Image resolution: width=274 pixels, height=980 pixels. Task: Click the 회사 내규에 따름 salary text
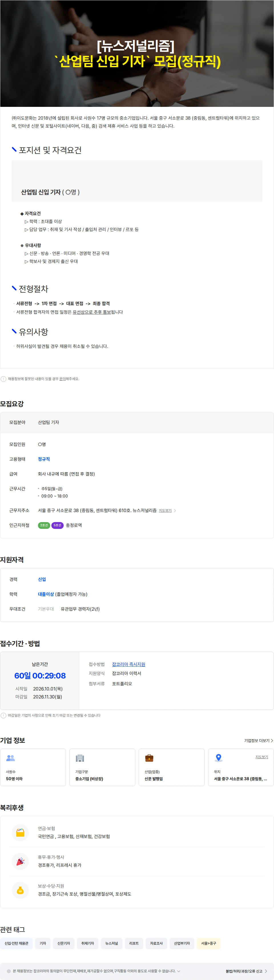point(66,474)
